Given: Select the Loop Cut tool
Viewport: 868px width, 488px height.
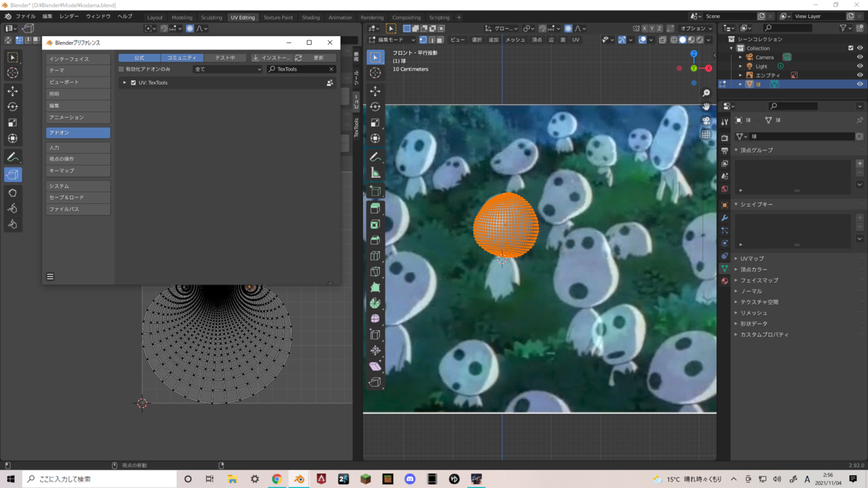Looking at the screenshot, I should click(375, 256).
